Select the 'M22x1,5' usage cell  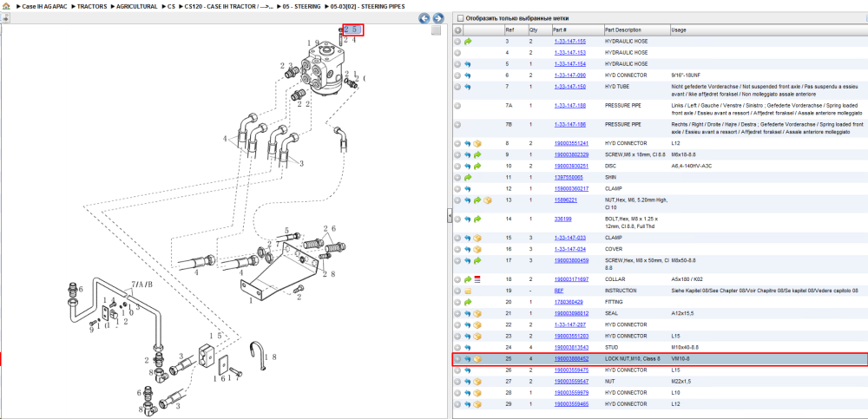[681, 382]
